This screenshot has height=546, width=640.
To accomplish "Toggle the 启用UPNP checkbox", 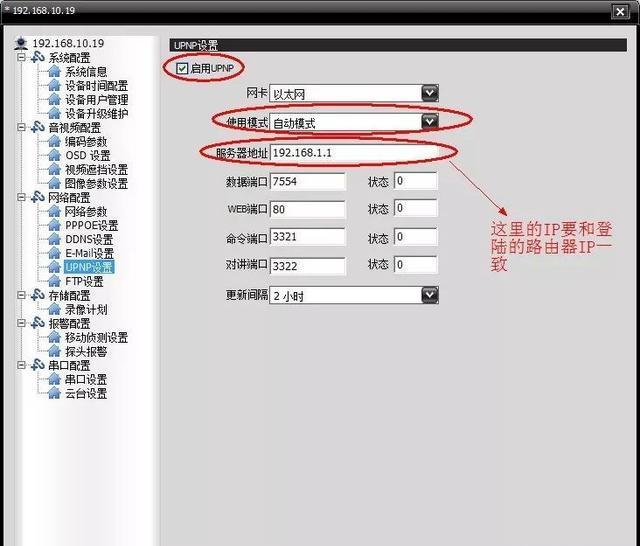I will point(182,68).
